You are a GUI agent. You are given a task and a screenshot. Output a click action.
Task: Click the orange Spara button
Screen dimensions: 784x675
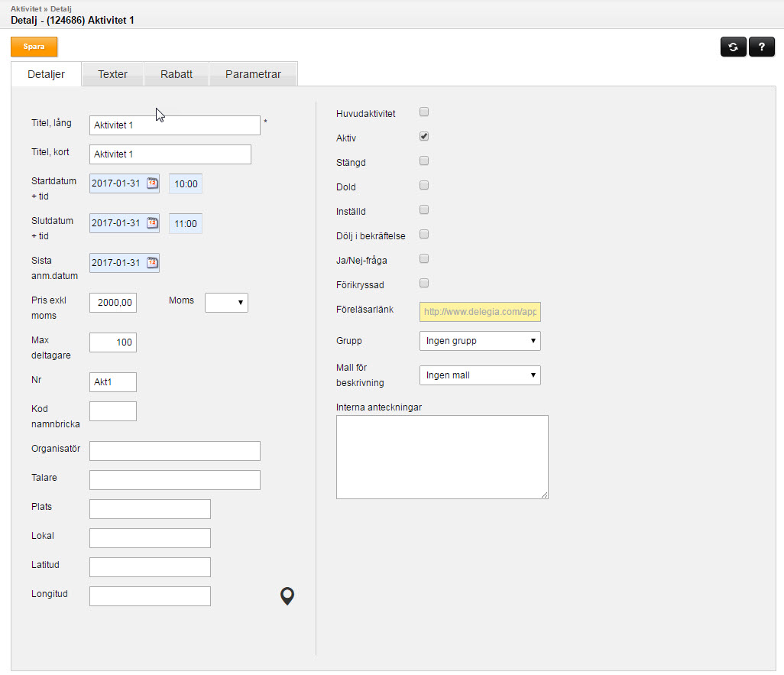point(34,47)
